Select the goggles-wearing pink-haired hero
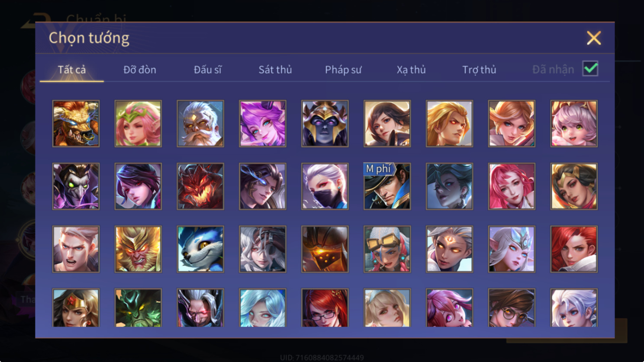This screenshot has height=362, width=644. tap(387, 249)
